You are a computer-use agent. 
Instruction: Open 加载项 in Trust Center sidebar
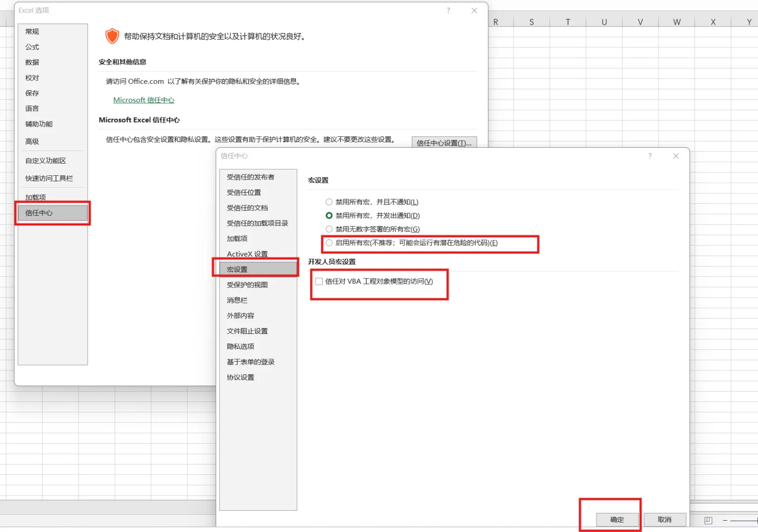[x=258, y=238]
